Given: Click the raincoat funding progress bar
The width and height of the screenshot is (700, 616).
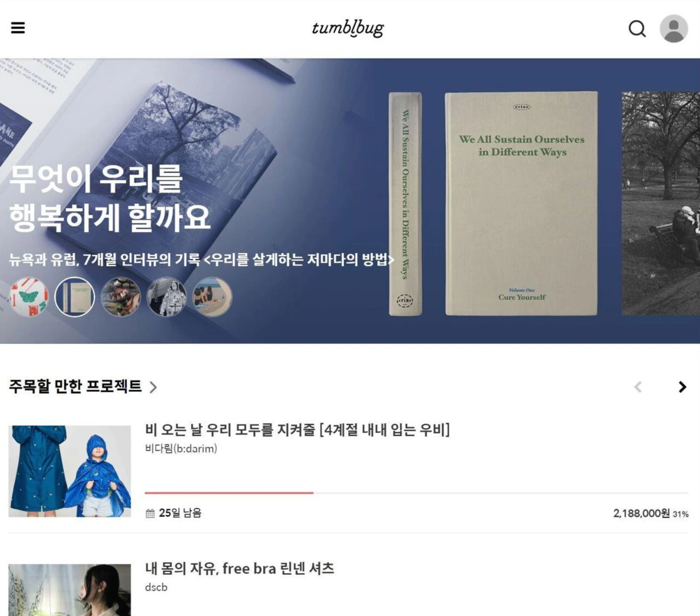Looking at the screenshot, I should 416,493.
